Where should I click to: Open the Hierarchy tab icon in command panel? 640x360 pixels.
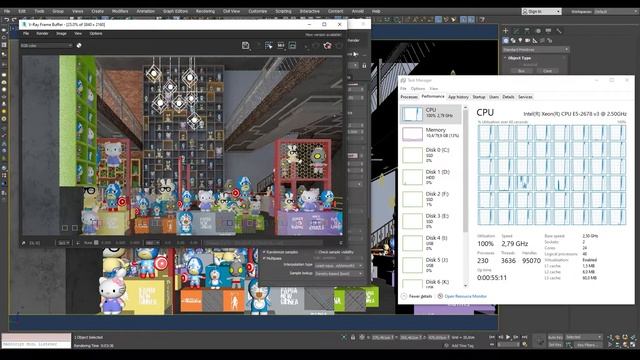(527, 31)
